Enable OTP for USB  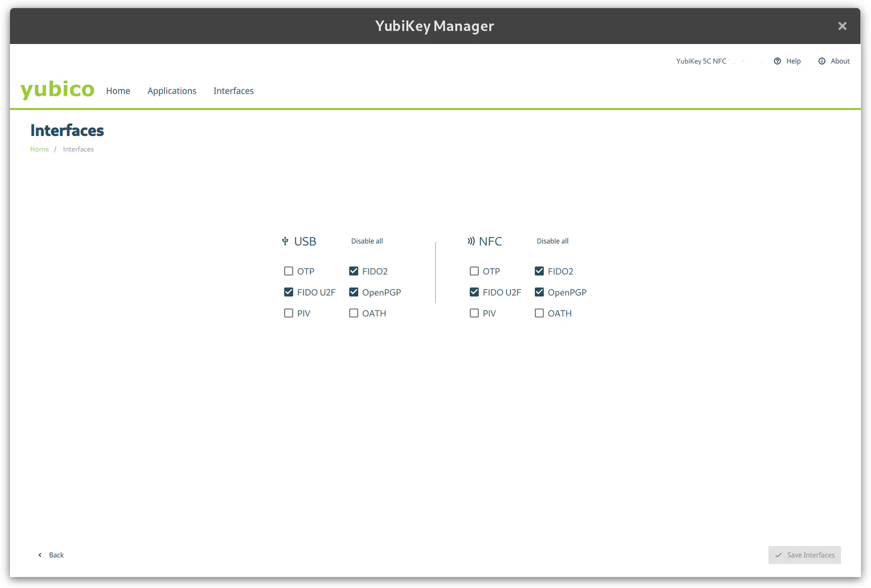pyautogui.click(x=289, y=271)
